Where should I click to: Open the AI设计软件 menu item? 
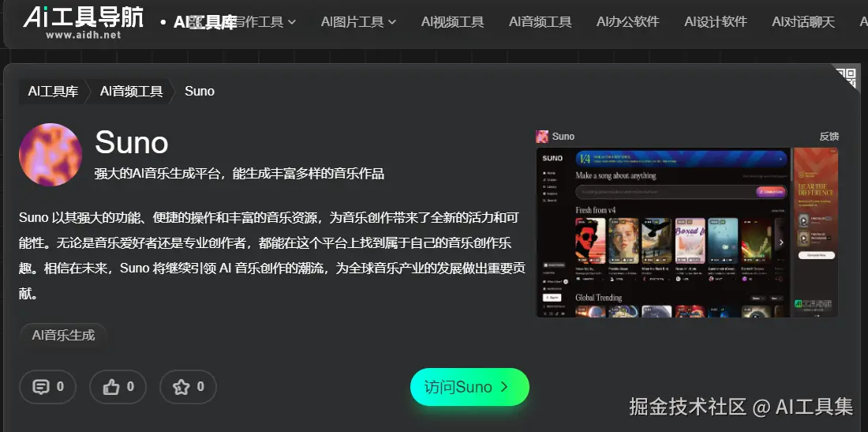click(715, 22)
